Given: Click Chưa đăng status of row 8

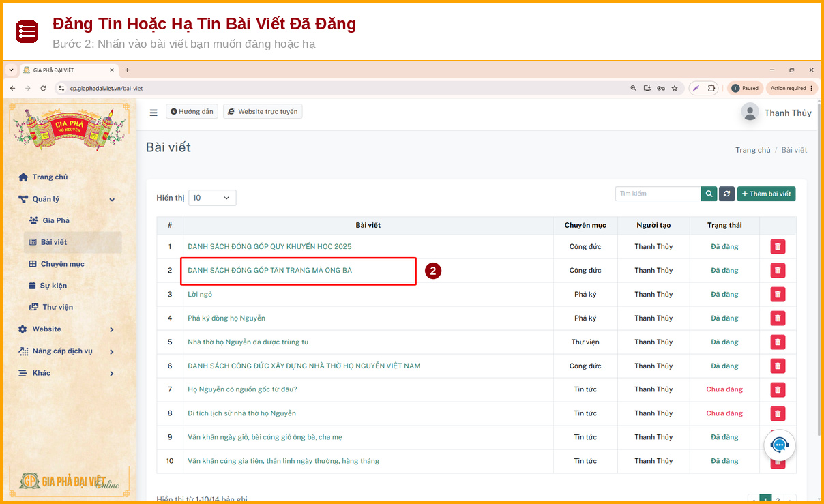Looking at the screenshot, I should point(724,413).
